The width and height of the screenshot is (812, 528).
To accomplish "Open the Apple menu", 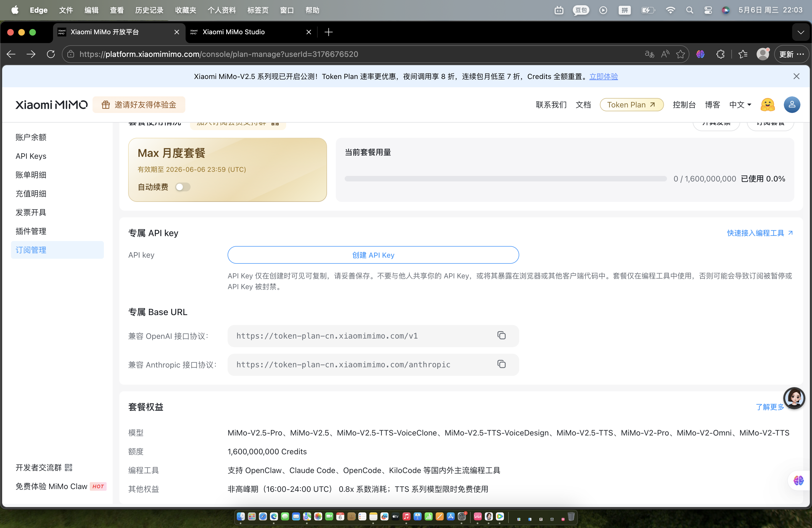I will point(15,10).
